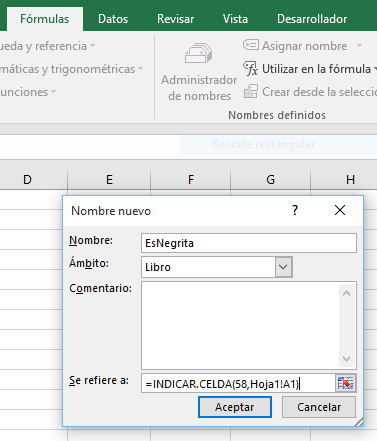The image size is (377, 441).
Task: Click the Utilizar en la fórmula fx icon
Action: [250, 68]
